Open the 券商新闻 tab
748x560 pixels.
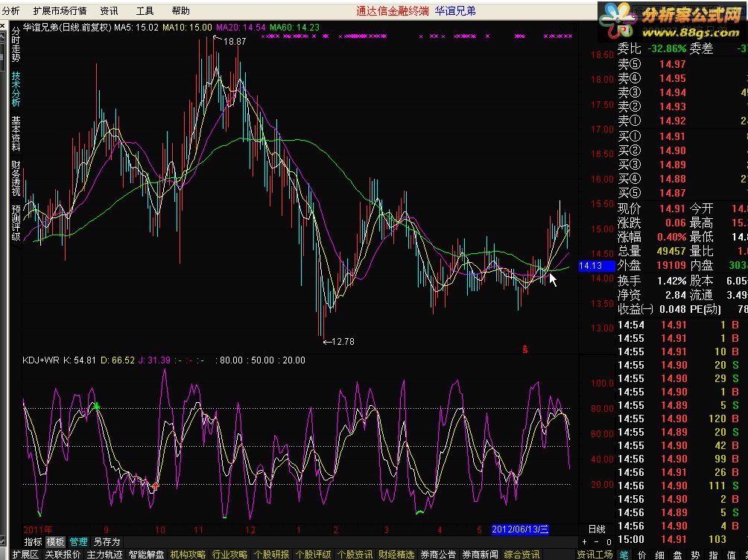[480, 554]
